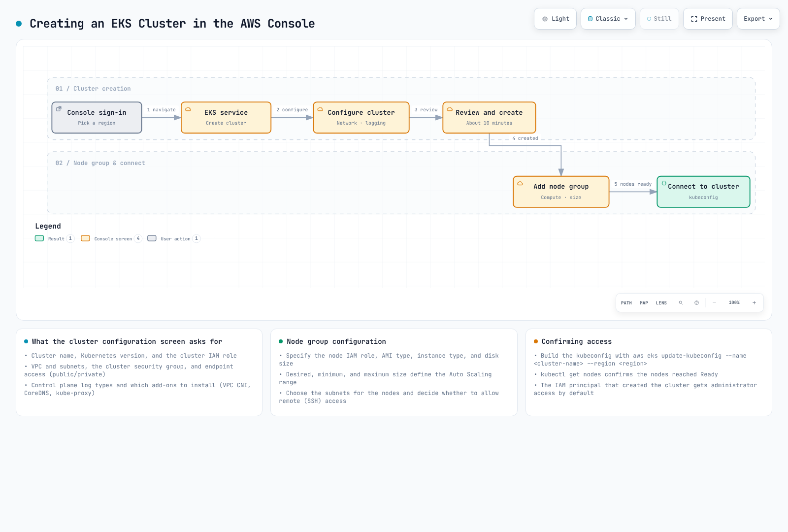The width and height of the screenshot is (788, 532).
Task: Toggle the User action legend filter
Action: tap(174, 238)
